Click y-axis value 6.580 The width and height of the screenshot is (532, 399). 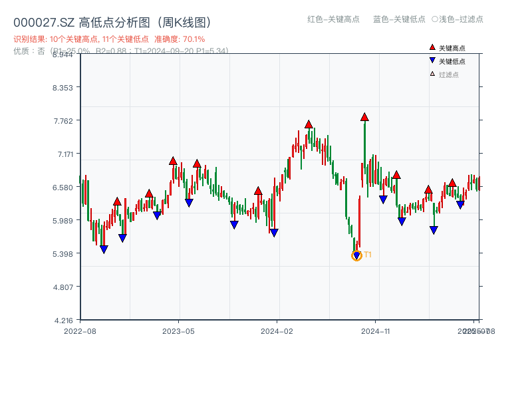(x=63, y=188)
